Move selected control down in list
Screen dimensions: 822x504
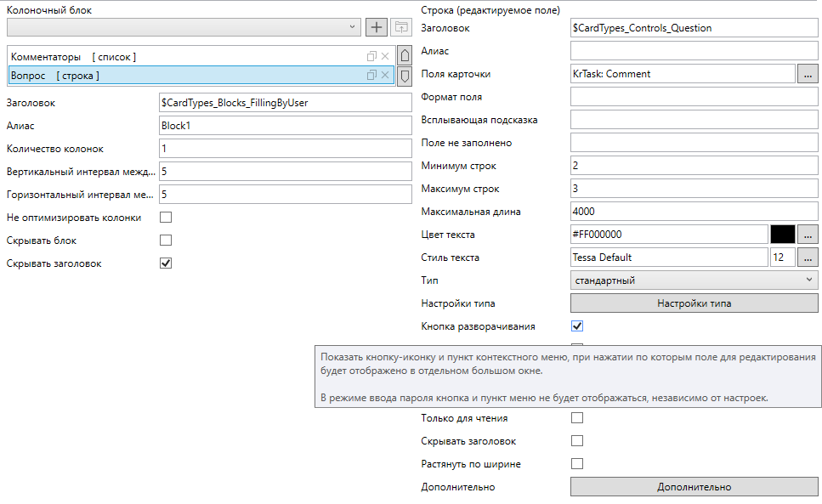coord(405,76)
